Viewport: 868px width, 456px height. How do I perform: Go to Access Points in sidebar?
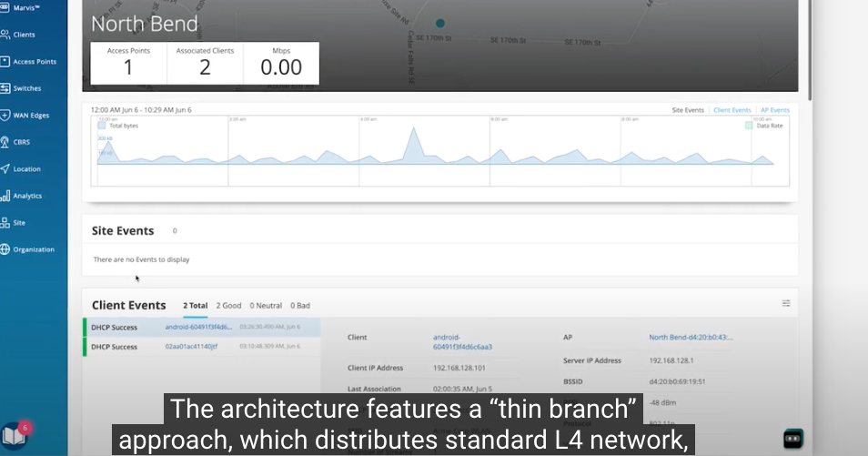click(5, 62)
